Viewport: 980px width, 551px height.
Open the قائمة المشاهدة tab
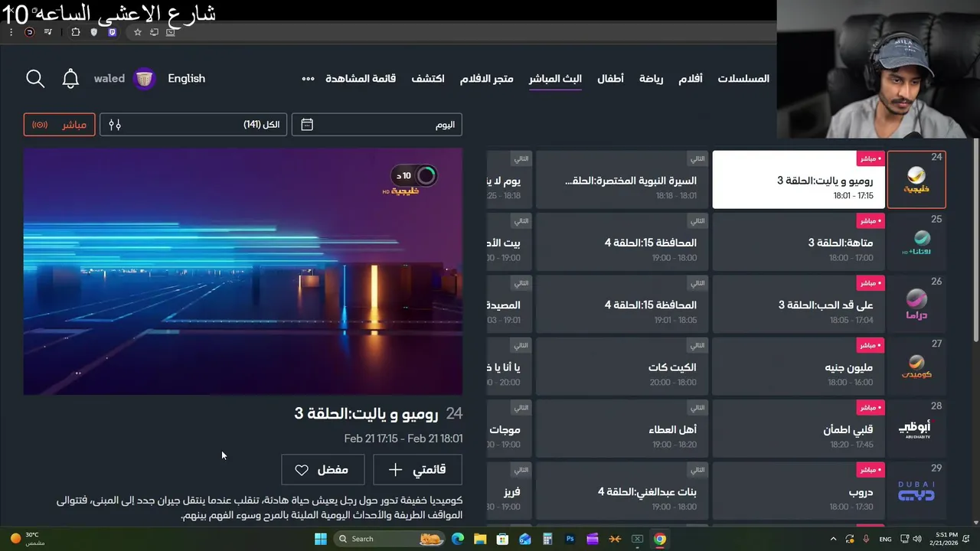point(361,79)
